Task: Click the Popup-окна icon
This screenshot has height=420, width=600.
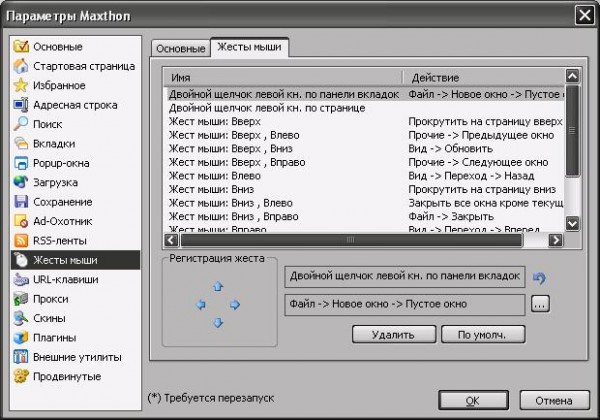Action: (x=21, y=163)
